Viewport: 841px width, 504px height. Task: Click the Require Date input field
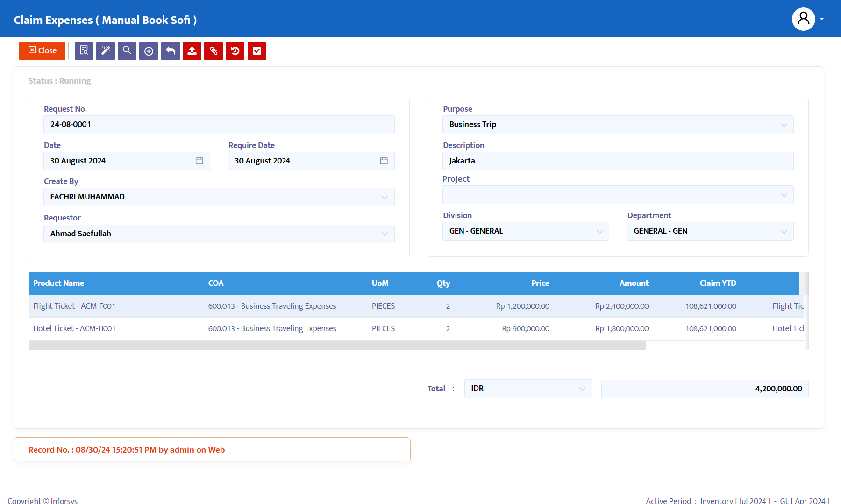311,161
